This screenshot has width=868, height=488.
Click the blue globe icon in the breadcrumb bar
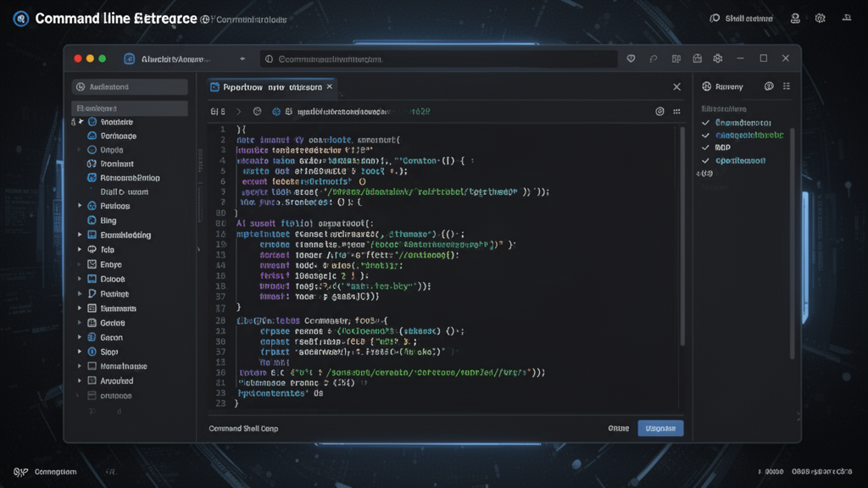click(x=276, y=111)
